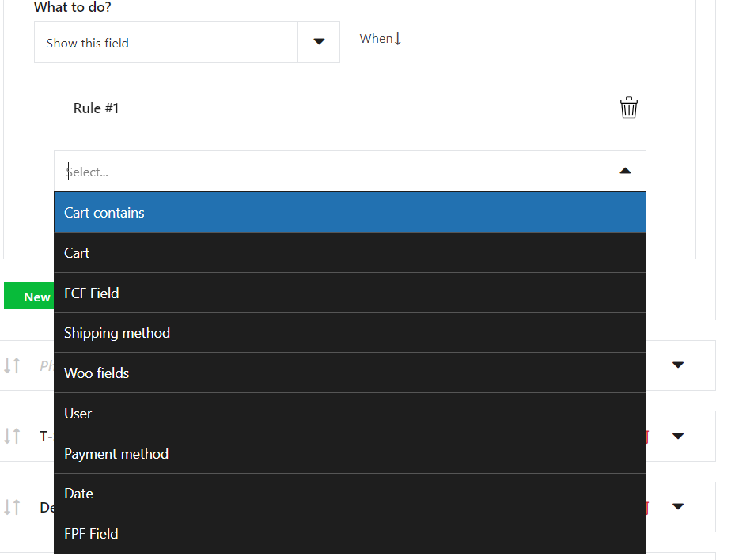Viewport: 735px width, 560px height.
Task: Select 'Payment method' in the list
Action: coord(350,454)
